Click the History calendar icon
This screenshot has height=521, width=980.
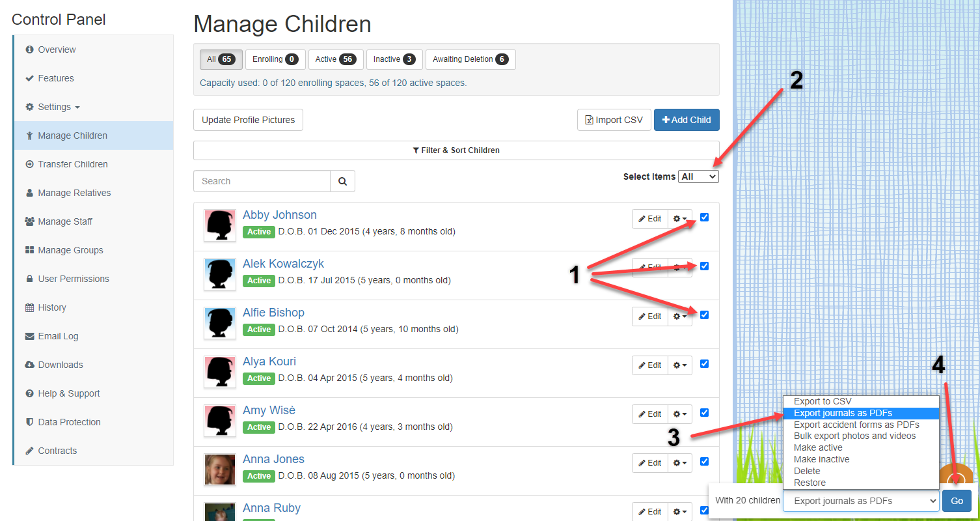pyautogui.click(x=29, y=307)
